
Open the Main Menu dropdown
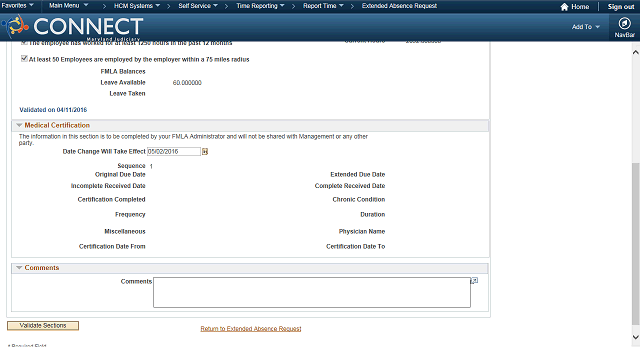pos(68,6)
